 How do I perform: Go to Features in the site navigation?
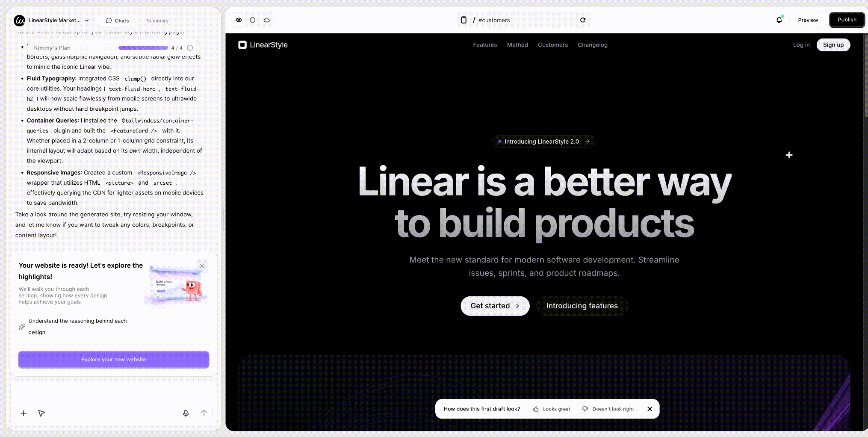pos(485,45)
